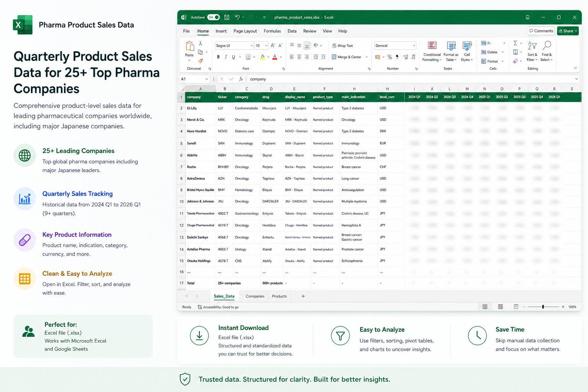Clear cell contents with the eraser icon
Viewport: 588px width, 392px height.
click(x=516, y=61)
